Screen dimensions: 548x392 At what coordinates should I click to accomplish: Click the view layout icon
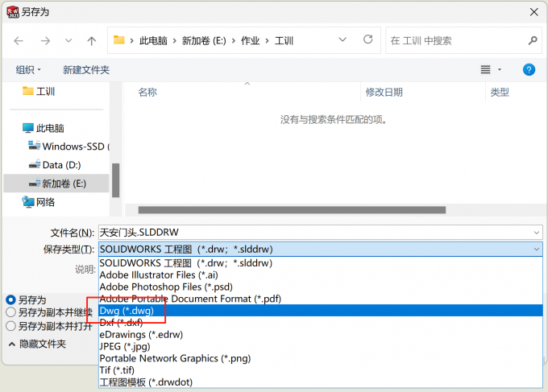[x=485, y=69]
